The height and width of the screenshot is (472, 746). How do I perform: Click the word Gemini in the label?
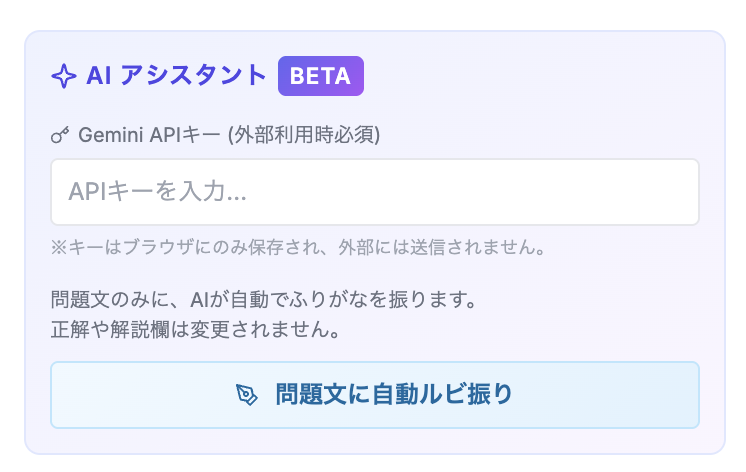click(110, 134)
